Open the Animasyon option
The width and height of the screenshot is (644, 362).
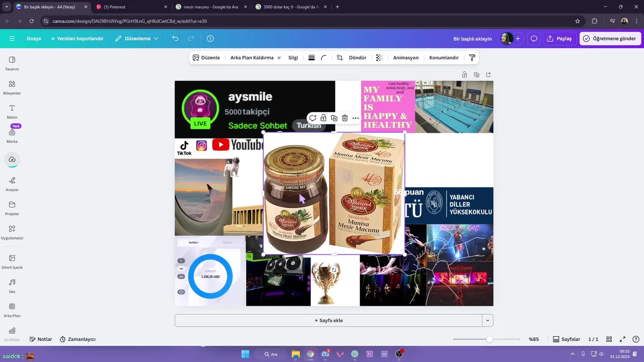pos(406,58)
